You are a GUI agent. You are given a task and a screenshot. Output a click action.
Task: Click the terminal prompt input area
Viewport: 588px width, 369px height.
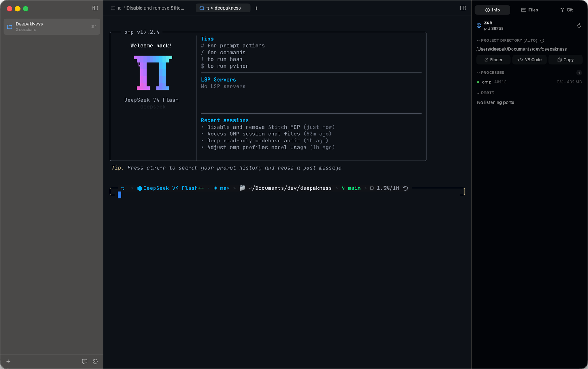287,195
